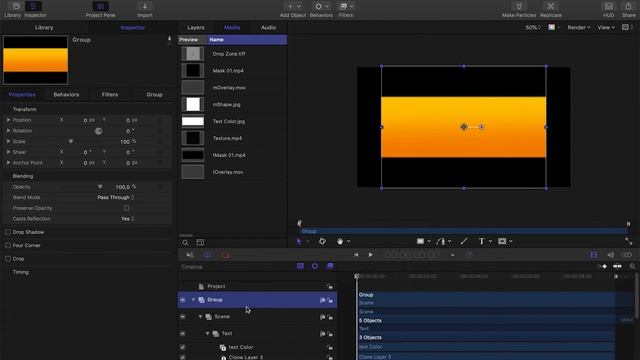The image size is (640, 360).
Task: Switch to the Layers tab
Action: 196,27
